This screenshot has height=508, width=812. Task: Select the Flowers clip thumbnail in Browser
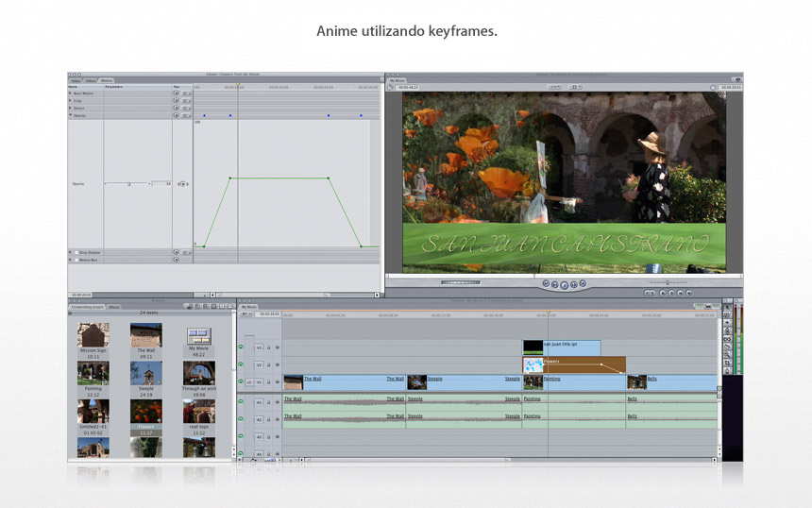pos(146,412)
